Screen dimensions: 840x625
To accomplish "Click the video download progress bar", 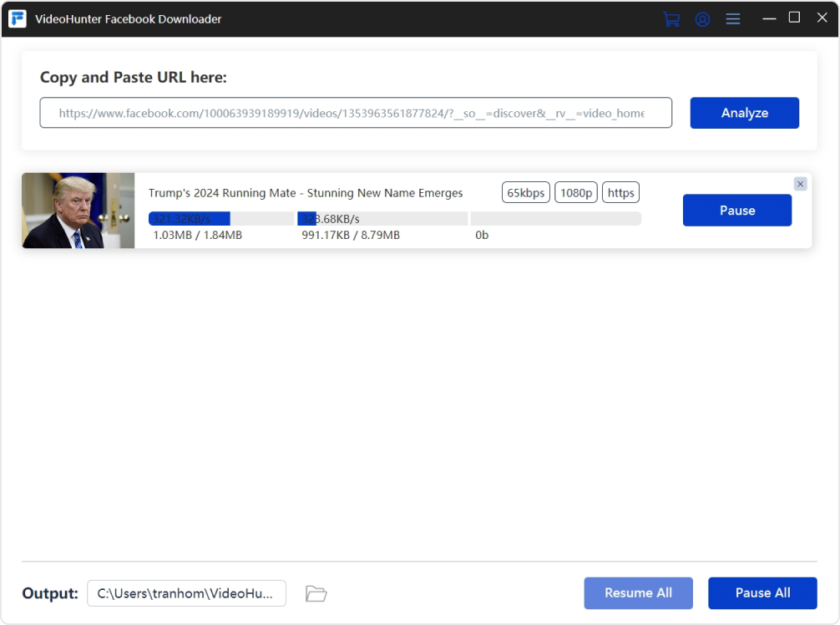I will click(382, 219).
